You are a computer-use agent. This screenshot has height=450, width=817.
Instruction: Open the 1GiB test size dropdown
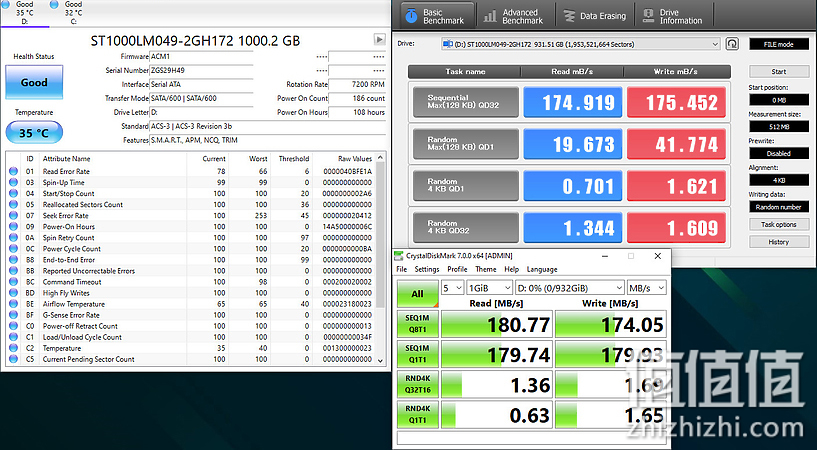489,288
